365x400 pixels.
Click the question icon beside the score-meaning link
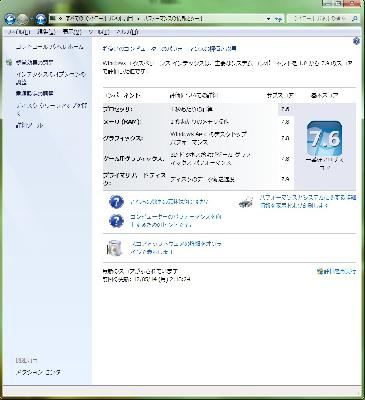[x=116, y=202]
